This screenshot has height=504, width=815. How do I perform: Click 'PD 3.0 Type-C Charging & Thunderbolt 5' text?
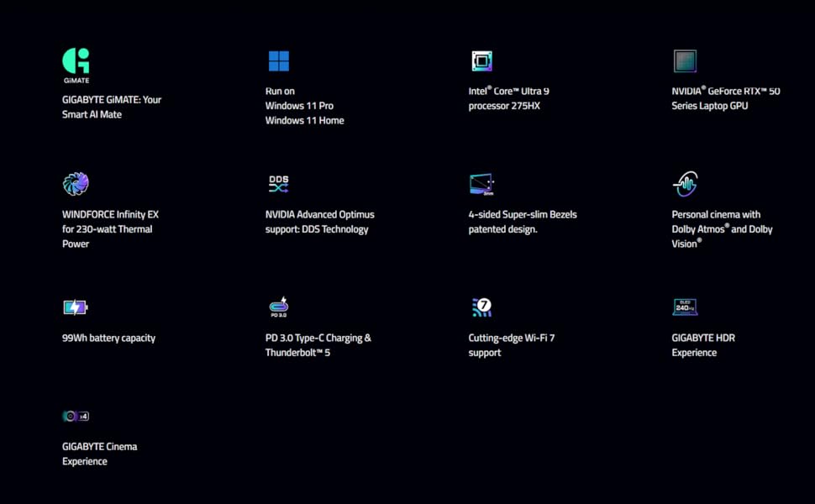[318, 345]
